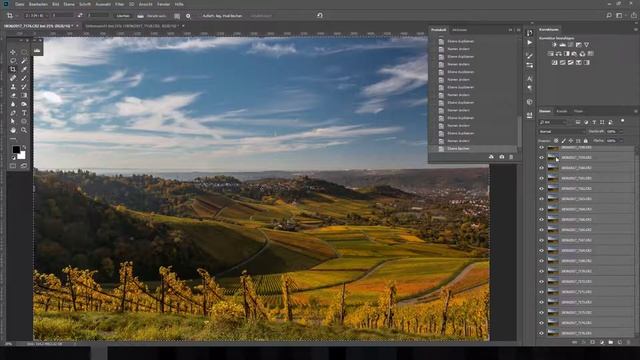Select the Eraser tool
640x360 pixels.
pos(13,95)
